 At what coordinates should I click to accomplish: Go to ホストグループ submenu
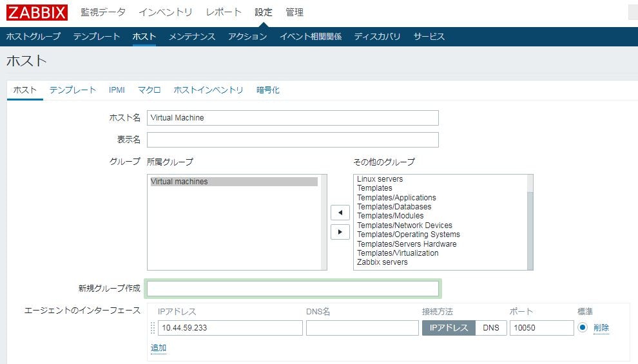34,37
